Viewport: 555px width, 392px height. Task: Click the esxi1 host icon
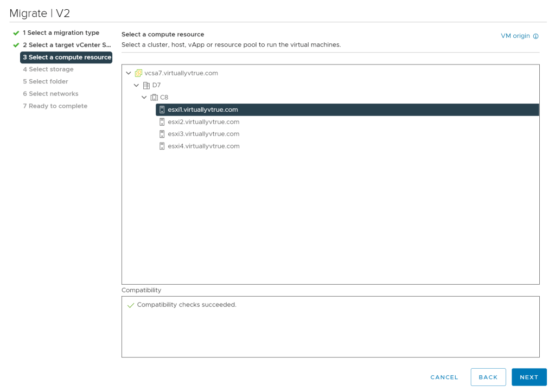[162, 110]
